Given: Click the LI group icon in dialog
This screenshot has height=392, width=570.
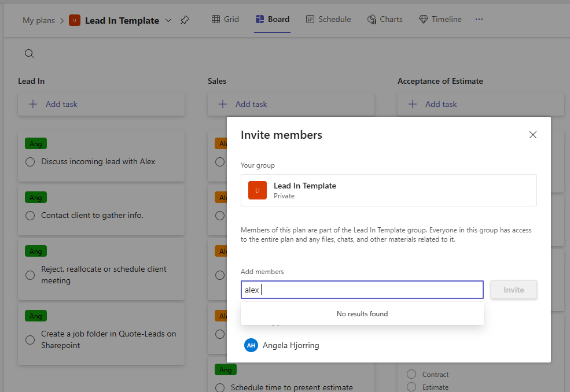Looking at the screenshot, I should click(x=258, y=190).
